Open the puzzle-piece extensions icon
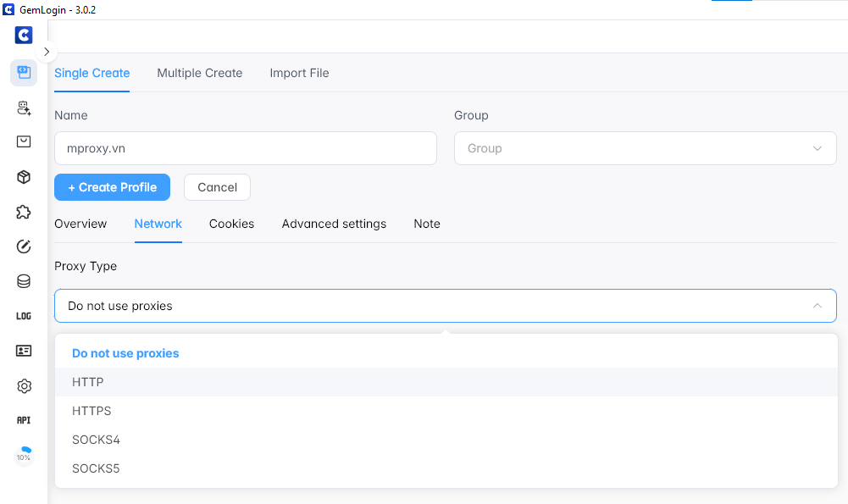Viewport: 848px width, 504px height. (x=24, y=212)
